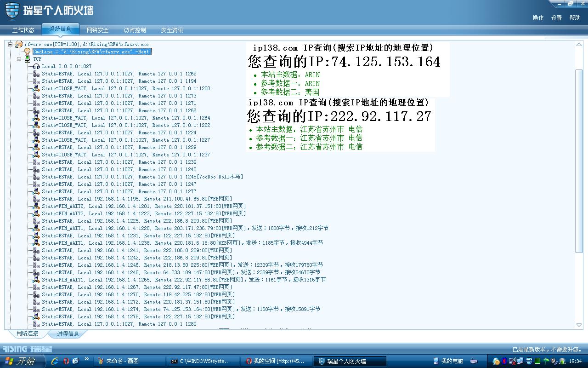Click the keyboard language bar icon
This screenshot has height=368, width=588.
point(474,361)
